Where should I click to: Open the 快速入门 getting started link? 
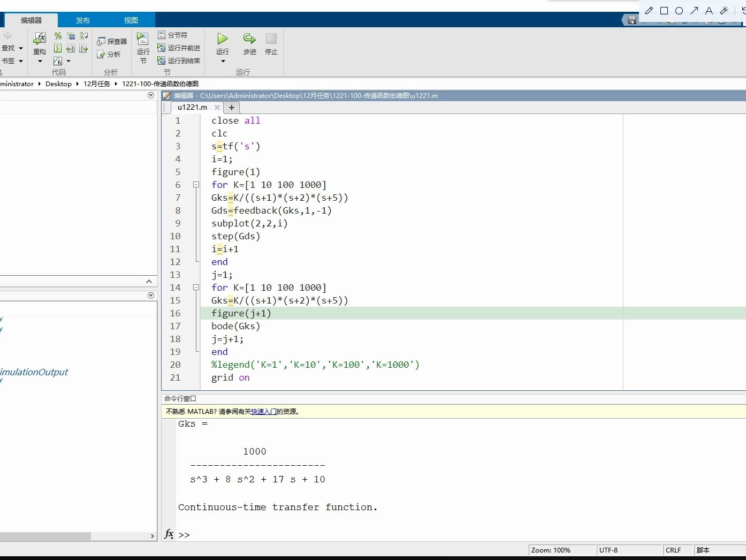pyautogui.click(x=264, y=412)
